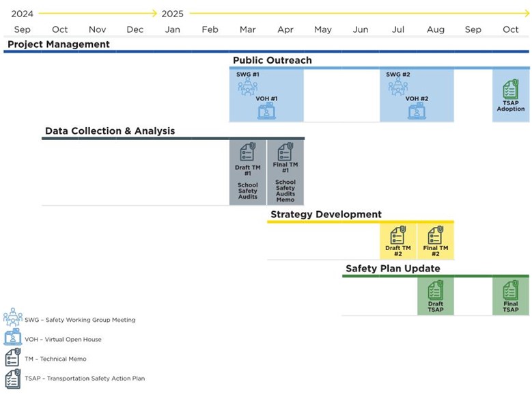This screenshot has width=532, height=395.
Task: Click the VOH #1 virtual open house icon
Action: pyautogui.click(x=266, y=111)
